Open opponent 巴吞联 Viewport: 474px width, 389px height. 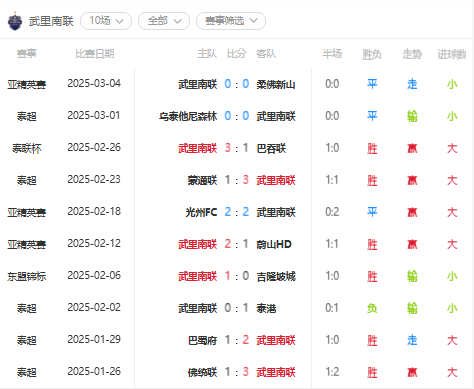coord(271,148)
